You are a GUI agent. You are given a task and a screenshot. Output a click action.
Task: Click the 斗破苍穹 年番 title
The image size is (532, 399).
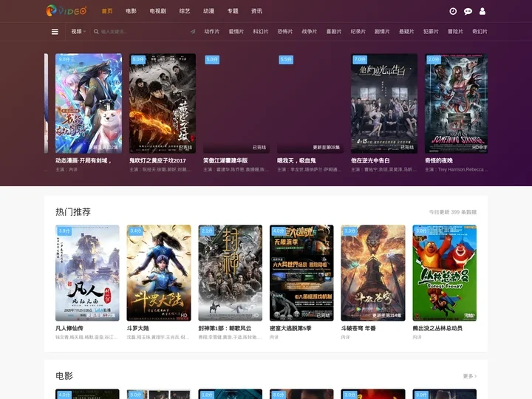[x=358, y=328]
